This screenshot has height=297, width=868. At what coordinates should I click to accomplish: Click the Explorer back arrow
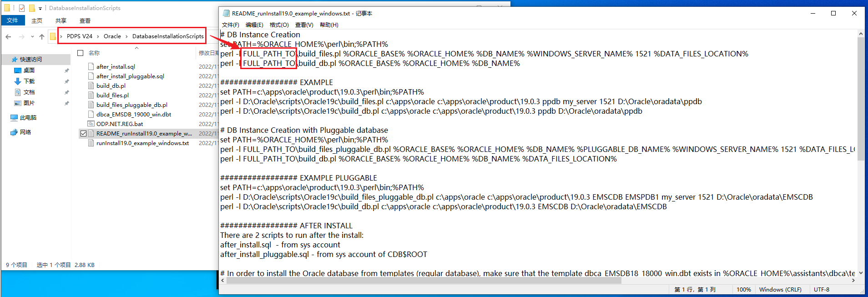8,36
